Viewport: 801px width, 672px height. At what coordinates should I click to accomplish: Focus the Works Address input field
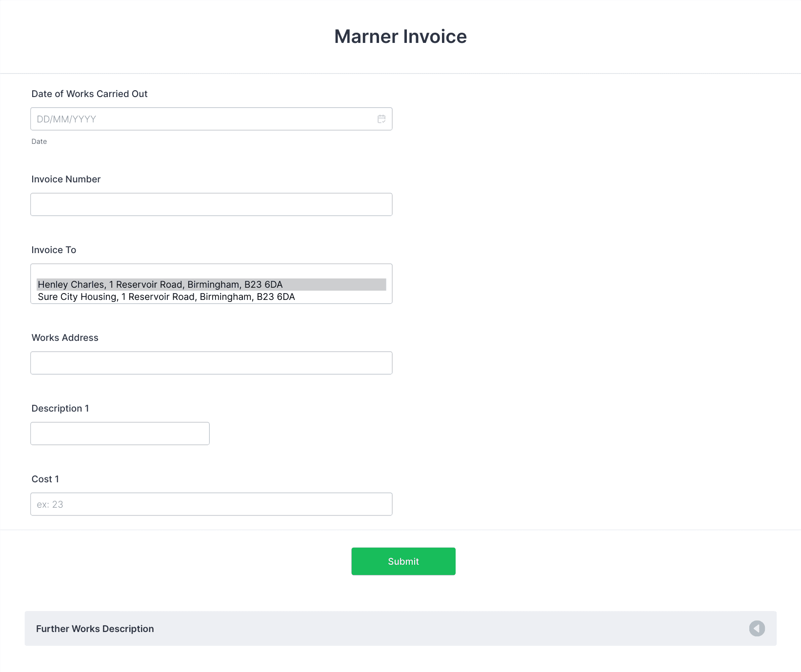(x=211, y=363)
